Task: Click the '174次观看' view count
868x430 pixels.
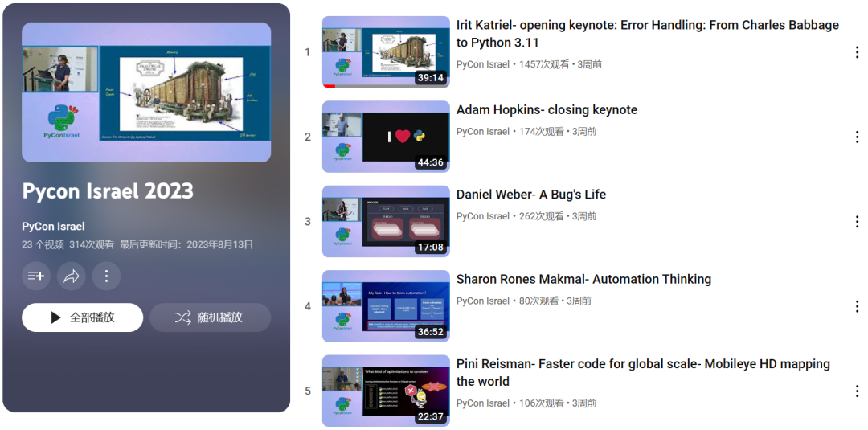Action: click(x=542, y=132)
